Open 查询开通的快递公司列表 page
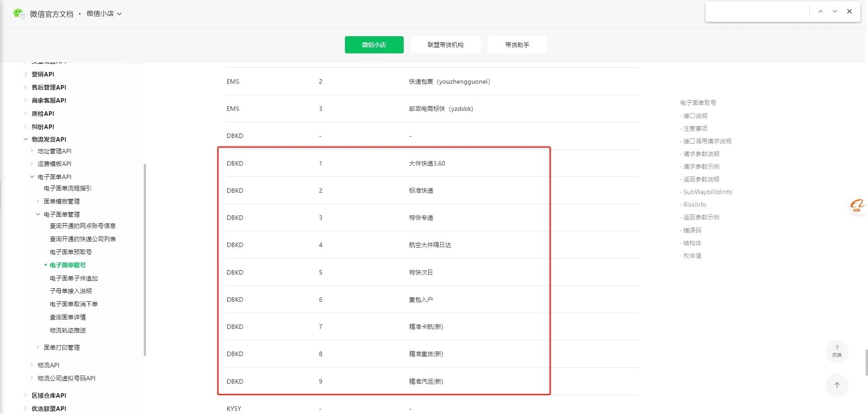The width and height of the screenshot is (868, 414). [83, 239]
